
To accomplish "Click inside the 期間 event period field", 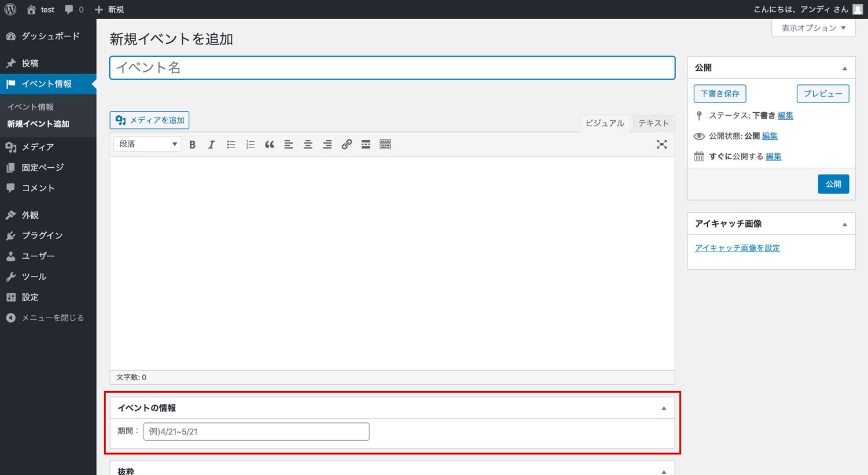I will point(255,431).
